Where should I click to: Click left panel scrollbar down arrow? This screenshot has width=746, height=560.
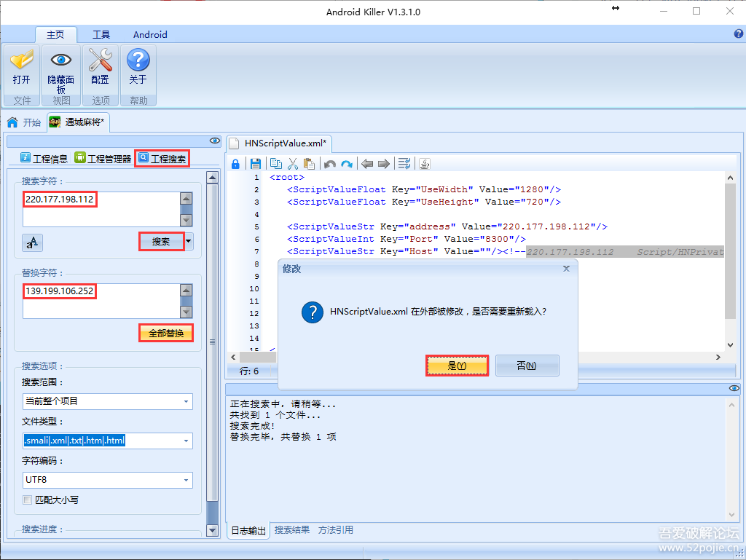[x=213, y=530]
